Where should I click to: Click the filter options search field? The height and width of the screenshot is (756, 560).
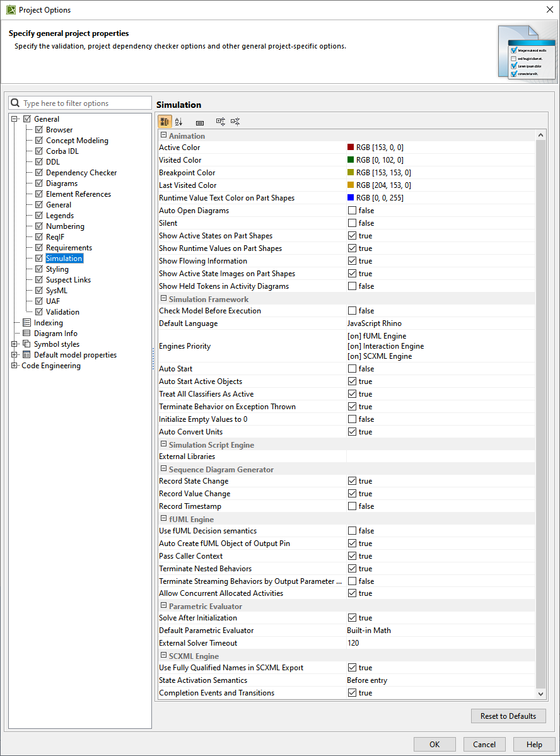(85, 103)
